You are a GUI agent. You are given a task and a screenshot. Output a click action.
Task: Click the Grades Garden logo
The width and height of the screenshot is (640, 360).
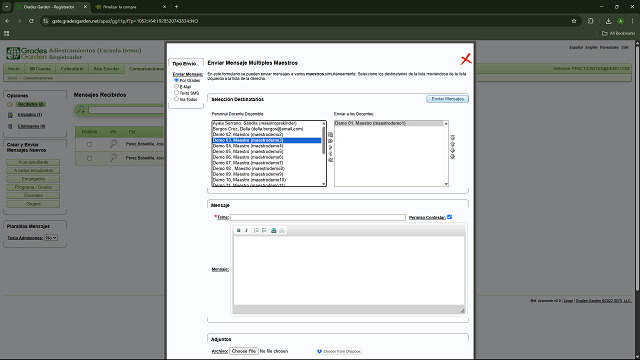coord(27,53)
